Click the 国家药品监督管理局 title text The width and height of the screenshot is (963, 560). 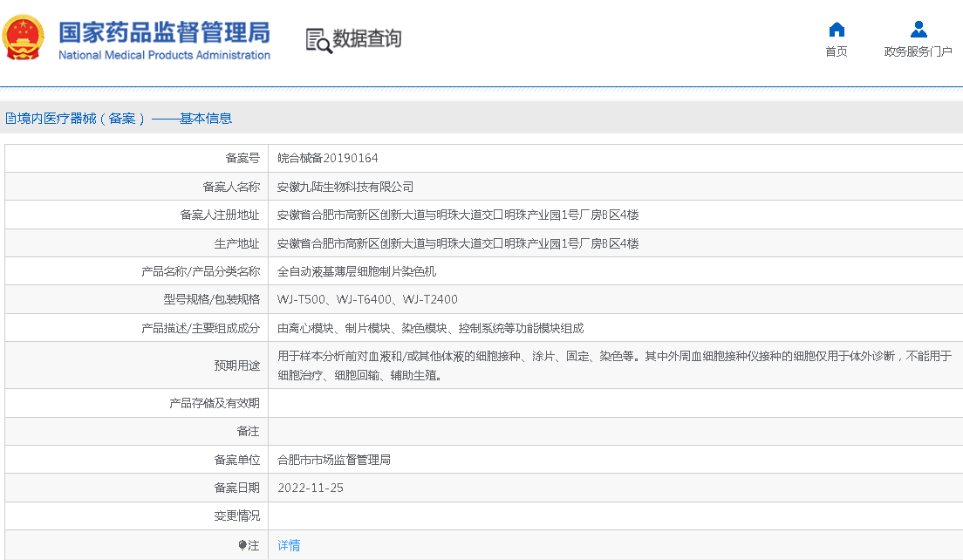(x=164, y=31)
